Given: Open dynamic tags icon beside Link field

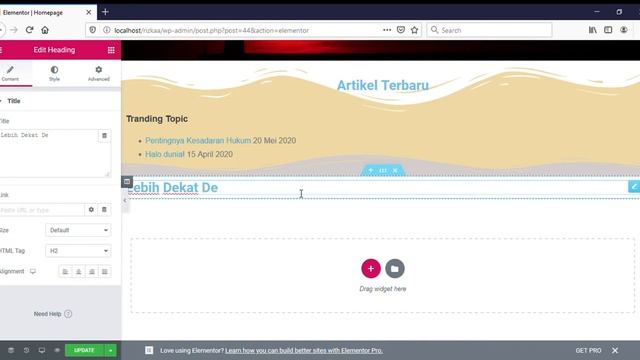Looking at the screenshot, I should tap(104, 209).
